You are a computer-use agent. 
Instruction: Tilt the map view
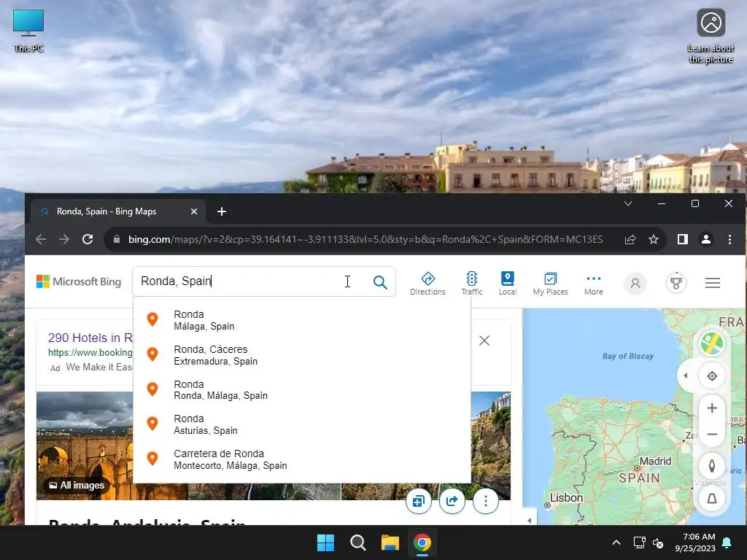[712, 498]
